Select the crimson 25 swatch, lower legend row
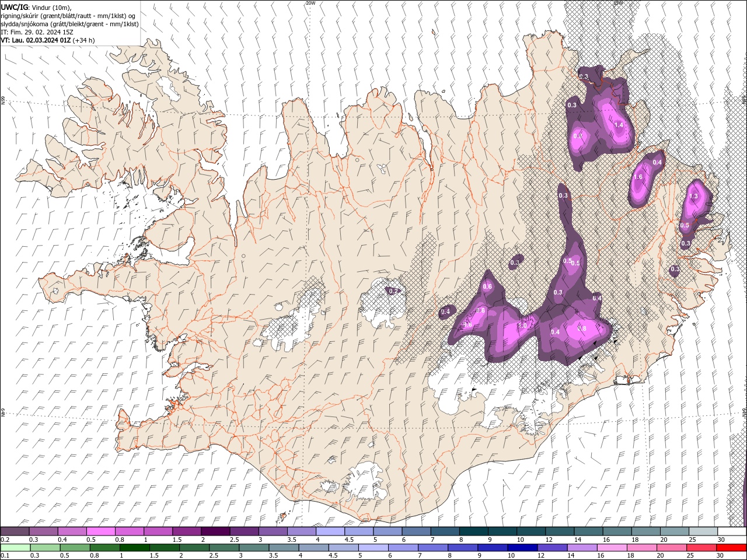The height and width of the screenshot is (560, 747). point(701,548)
